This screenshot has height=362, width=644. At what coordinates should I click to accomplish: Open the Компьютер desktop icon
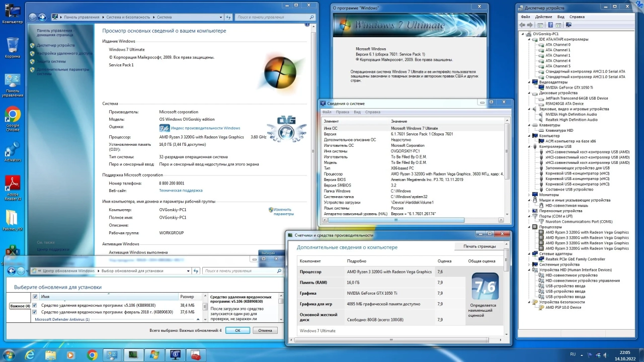coord(13,14)
